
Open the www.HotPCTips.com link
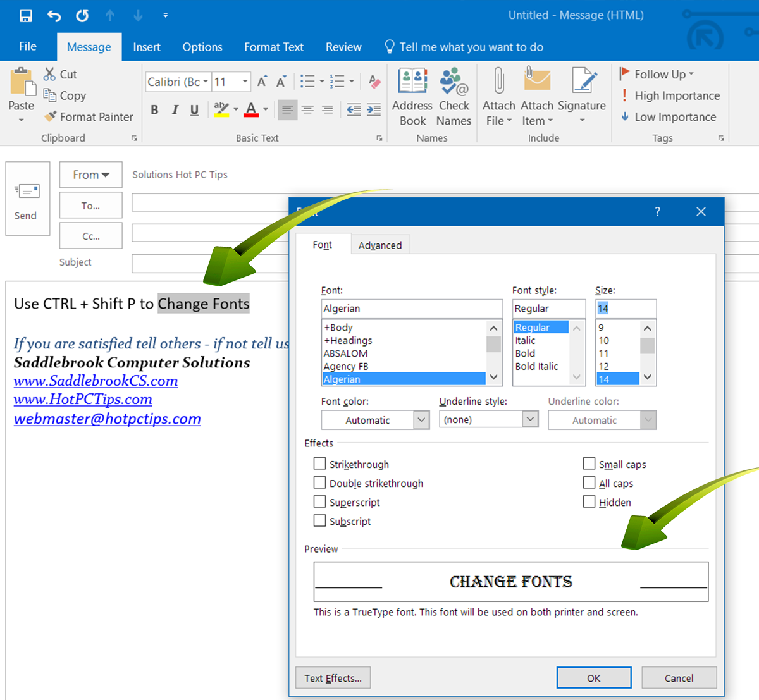(x=83, y=400)
